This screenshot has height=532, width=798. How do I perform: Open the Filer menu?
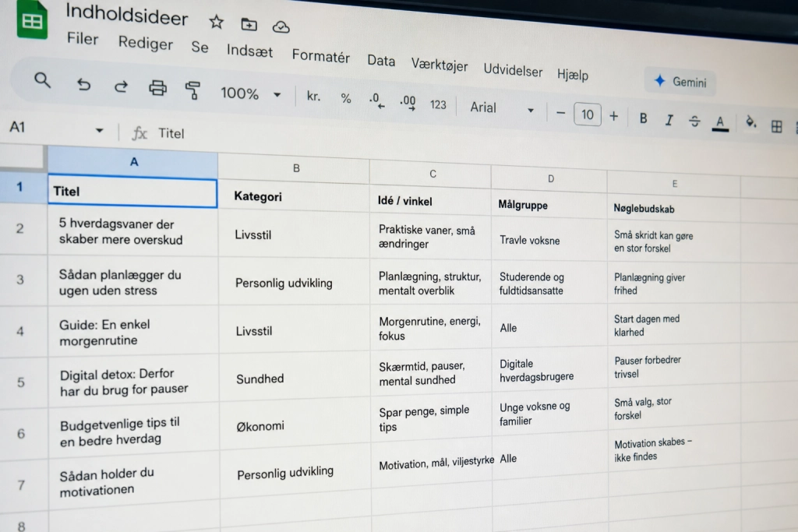point(83,39)
